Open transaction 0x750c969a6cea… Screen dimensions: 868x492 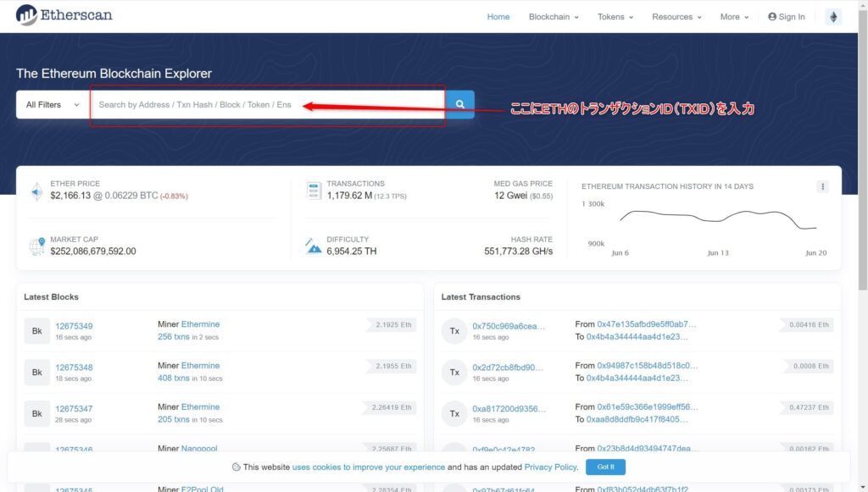(509, 326)
